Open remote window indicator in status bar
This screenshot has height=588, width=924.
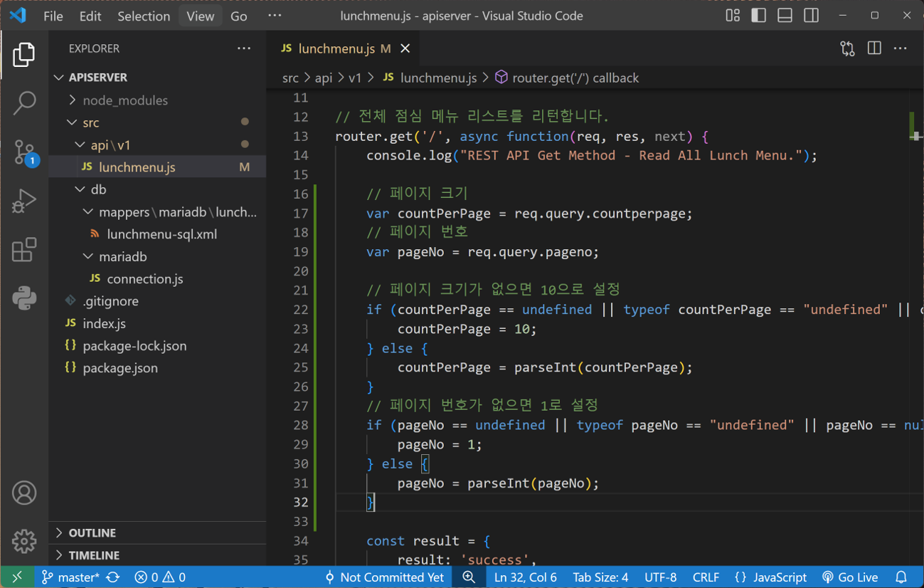tap(17, 577)
